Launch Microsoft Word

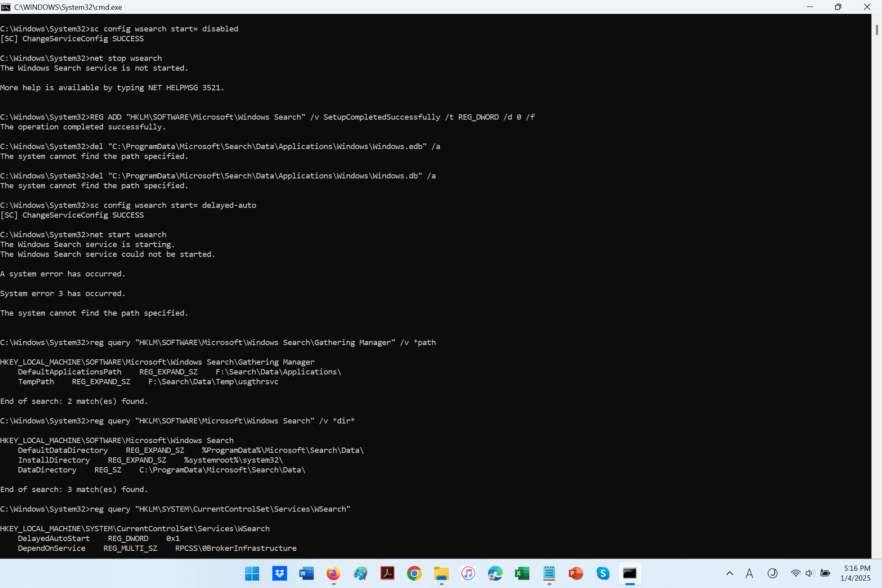[306, 573]
